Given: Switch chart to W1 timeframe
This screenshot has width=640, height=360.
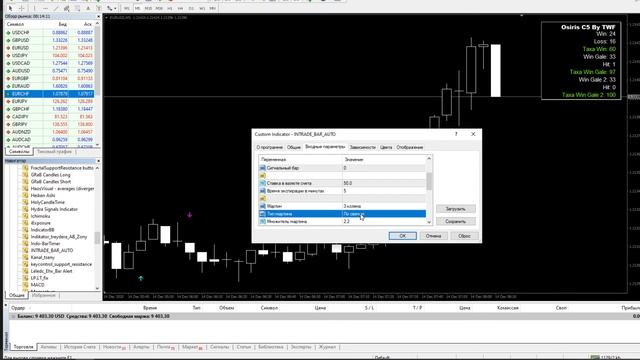Looking at the screenshot, I should pyautogui.click(x=202, y=8).
